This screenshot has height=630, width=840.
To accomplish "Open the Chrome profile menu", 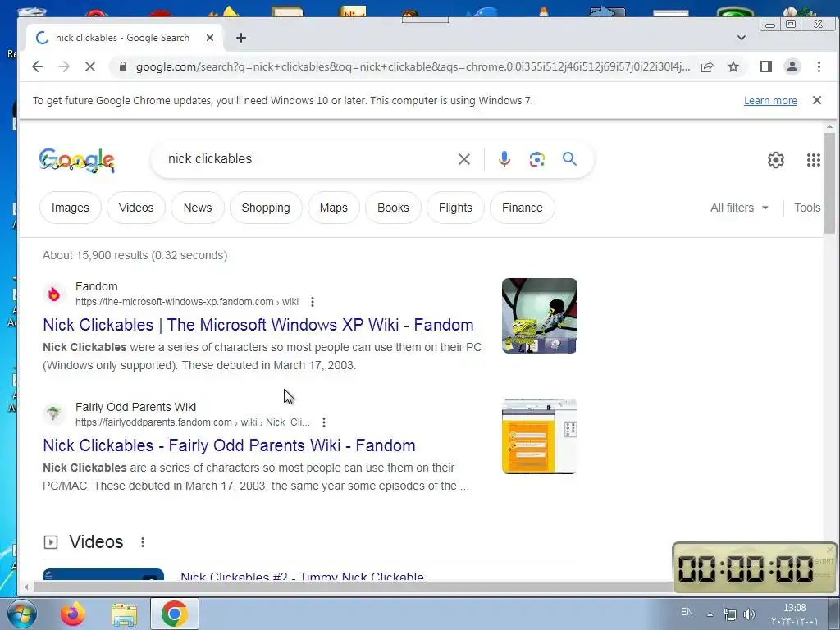I will [792, 66].
